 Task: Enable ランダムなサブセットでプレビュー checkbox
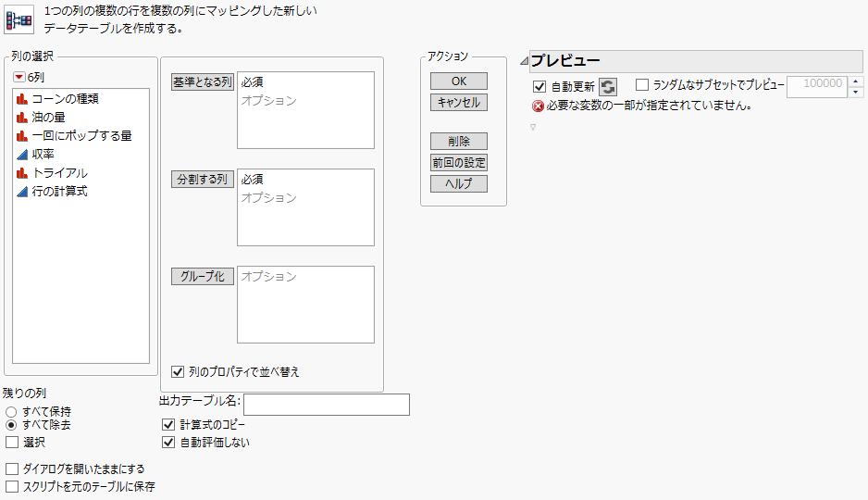(642, 84)
